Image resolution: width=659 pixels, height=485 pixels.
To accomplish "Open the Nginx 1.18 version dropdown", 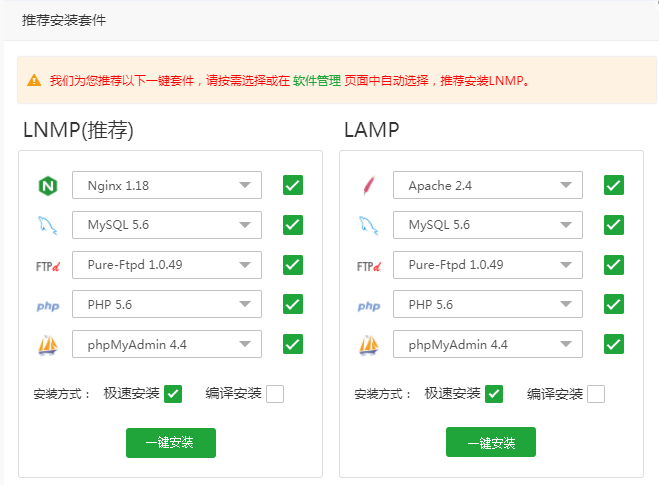I will click(167, 185).
